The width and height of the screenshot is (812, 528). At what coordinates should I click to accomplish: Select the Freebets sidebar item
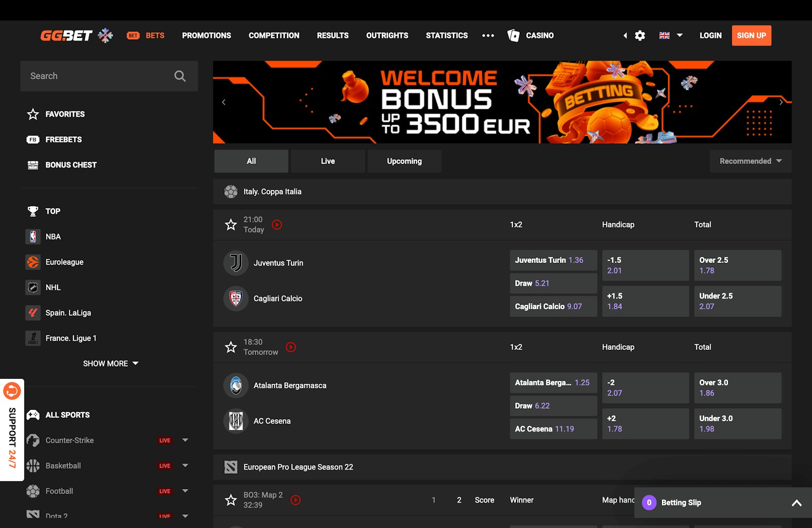point(63,140)
